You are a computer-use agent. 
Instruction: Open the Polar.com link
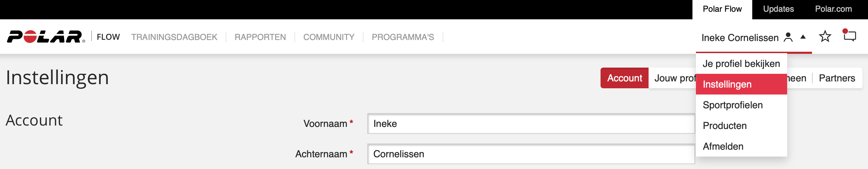pyautogui.click(x=833, y=9)
